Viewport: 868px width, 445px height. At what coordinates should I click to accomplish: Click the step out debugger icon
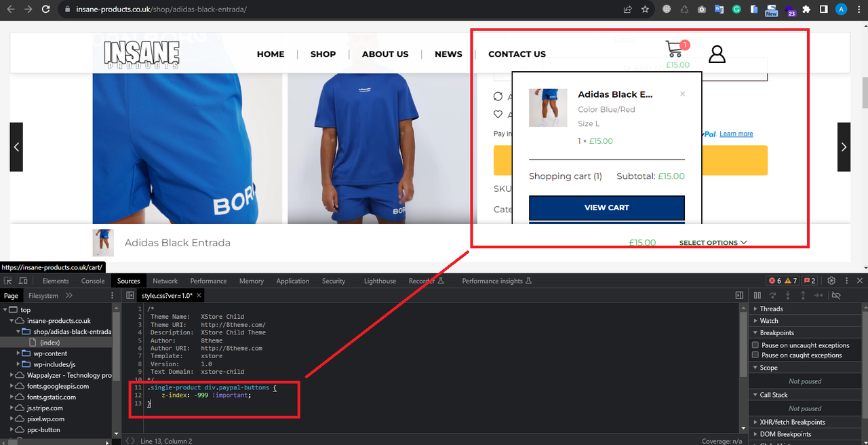(803, 295)
